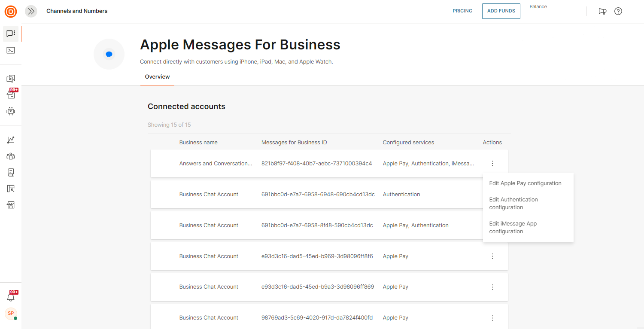Open the chatbot robot icon in sidebar

11,111
